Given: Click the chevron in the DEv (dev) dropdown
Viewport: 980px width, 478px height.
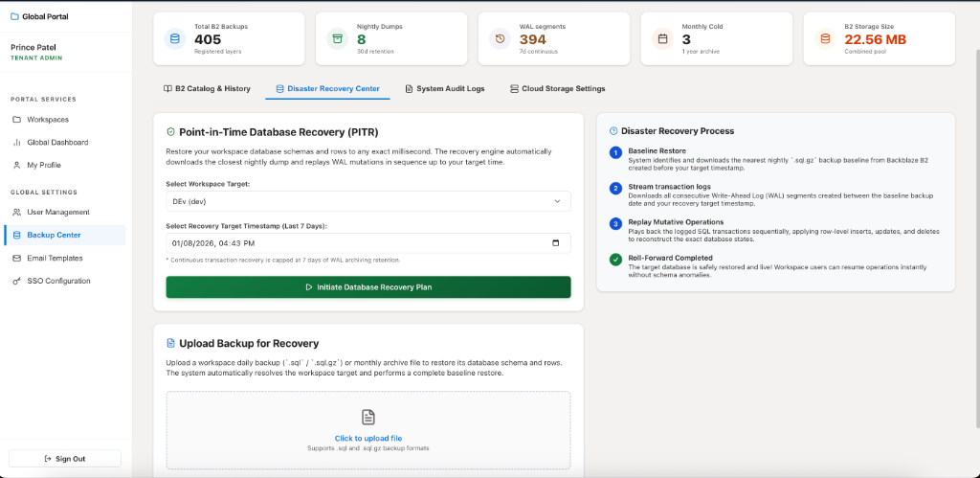Looking at the screenshot, I should 557,201.
